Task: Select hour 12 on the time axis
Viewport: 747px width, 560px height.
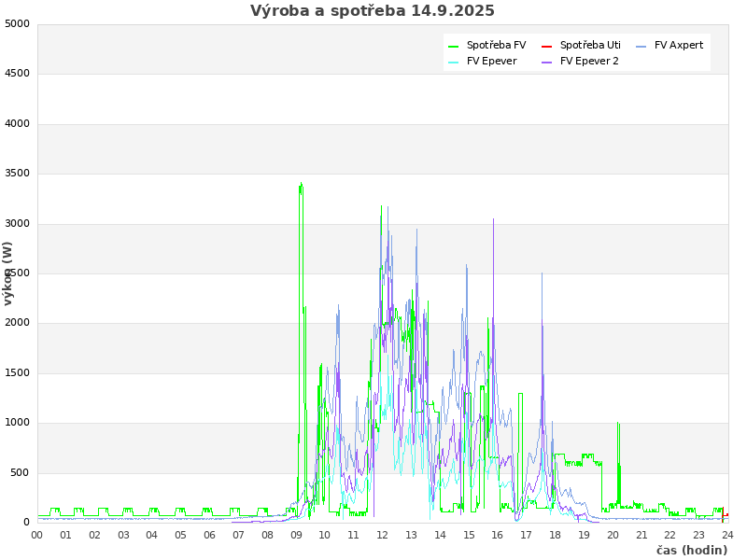Action: pyautogui.click(x=382, y=535)
